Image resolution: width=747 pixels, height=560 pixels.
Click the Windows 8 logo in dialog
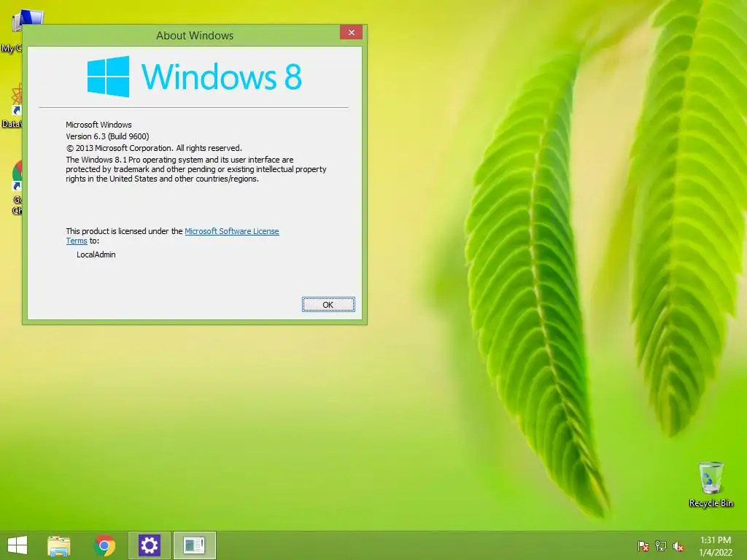(194, 76)
